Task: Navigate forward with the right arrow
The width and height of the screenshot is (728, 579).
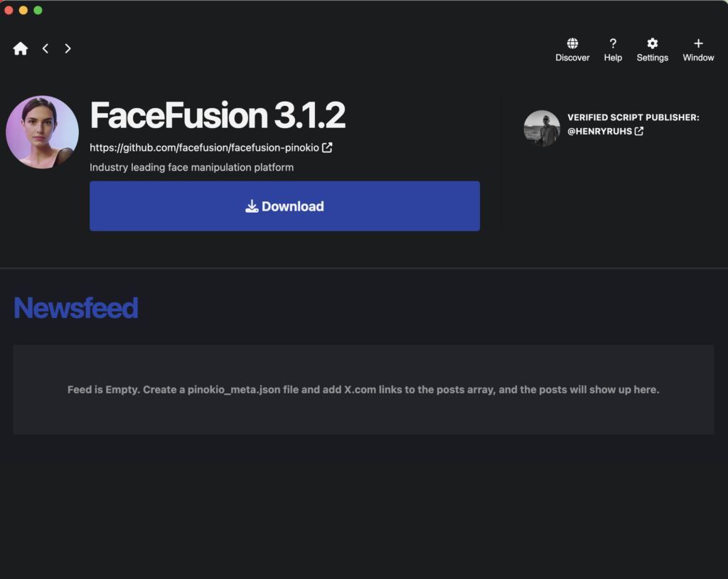Action: [x=68, y=48]
